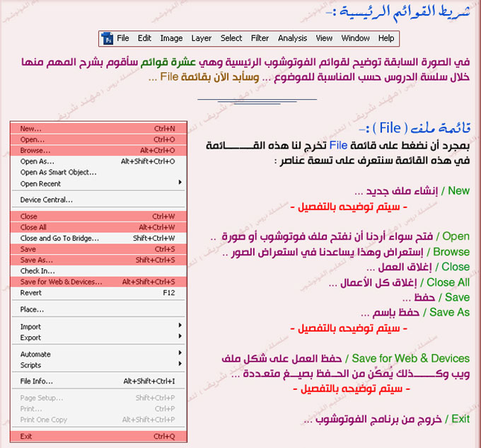Open the Layer menu
Screen dimensions: 481x448
click(x=201, y=38)
